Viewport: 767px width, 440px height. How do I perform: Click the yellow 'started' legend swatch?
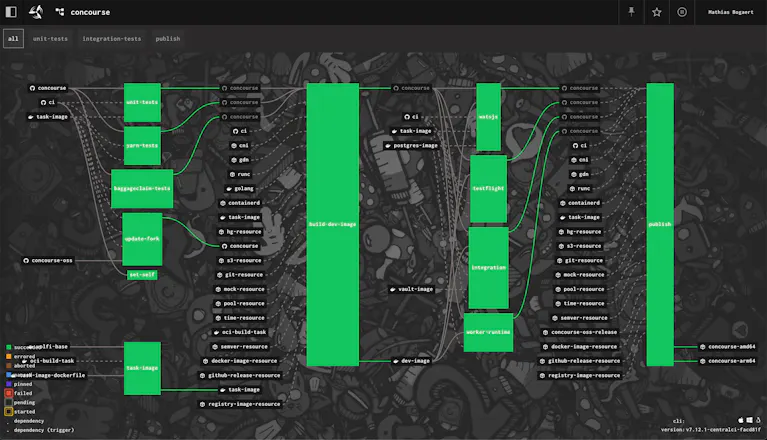9,412
